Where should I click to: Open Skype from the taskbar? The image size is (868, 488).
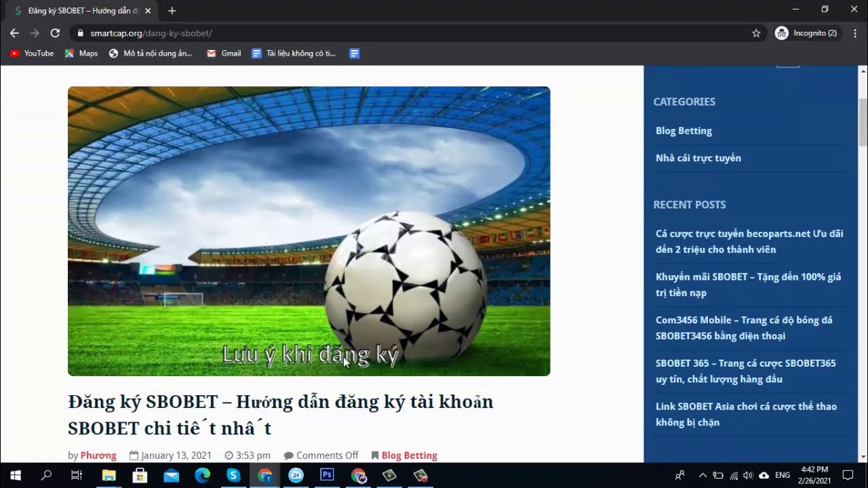pyautogui.click(x=233, y=475)
